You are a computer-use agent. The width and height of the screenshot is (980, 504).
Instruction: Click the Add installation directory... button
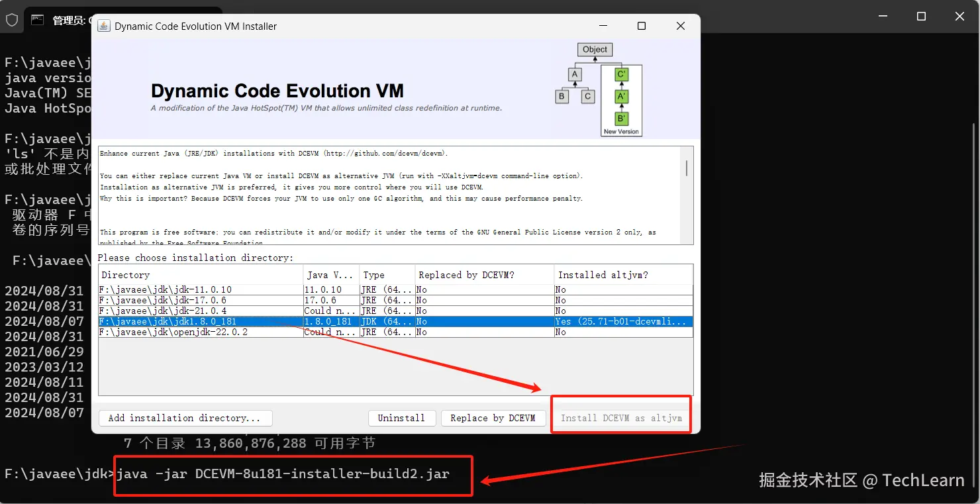[185, 418]
